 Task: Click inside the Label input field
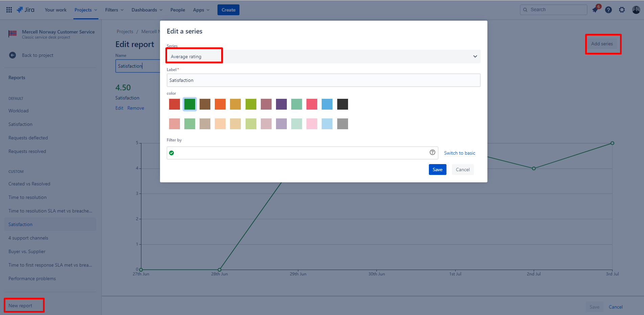(323, 80)
